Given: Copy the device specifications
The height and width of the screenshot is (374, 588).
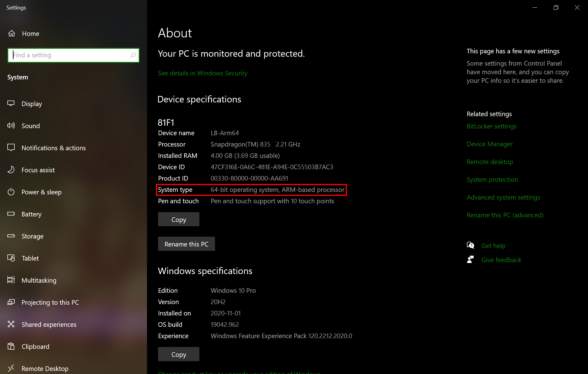Looking at the screenshot, I should coord(179,219).
